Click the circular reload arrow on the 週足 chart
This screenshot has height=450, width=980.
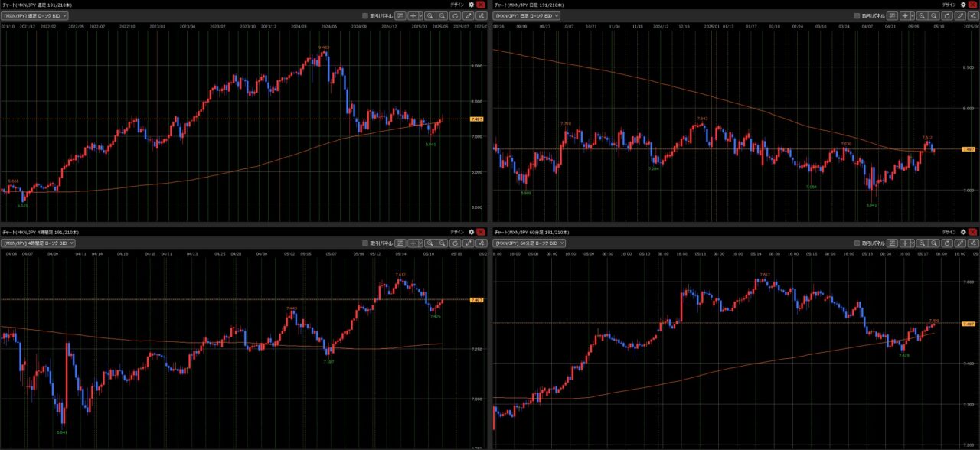[x=456, y=15]
